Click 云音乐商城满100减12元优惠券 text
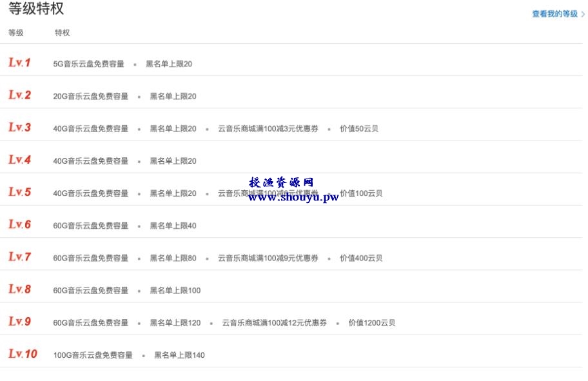This screenshot has width=588, height=381. (274, 322)
